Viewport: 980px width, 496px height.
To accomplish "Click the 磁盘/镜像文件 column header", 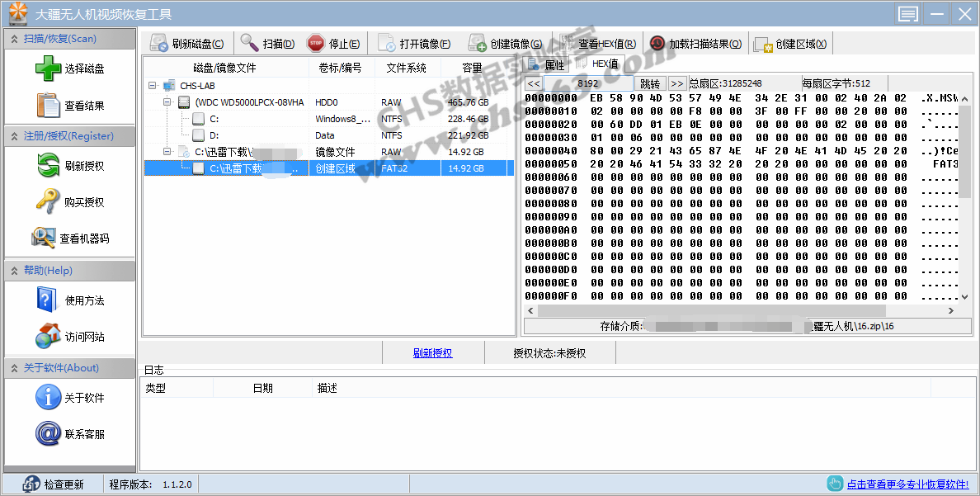I will pyautogui.click(x=226, y=68).
